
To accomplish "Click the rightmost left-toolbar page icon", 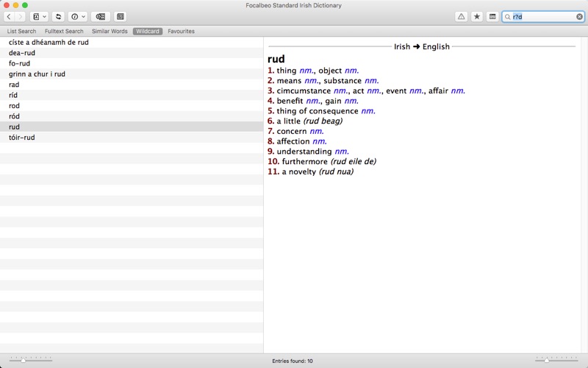I will point(120,16).
